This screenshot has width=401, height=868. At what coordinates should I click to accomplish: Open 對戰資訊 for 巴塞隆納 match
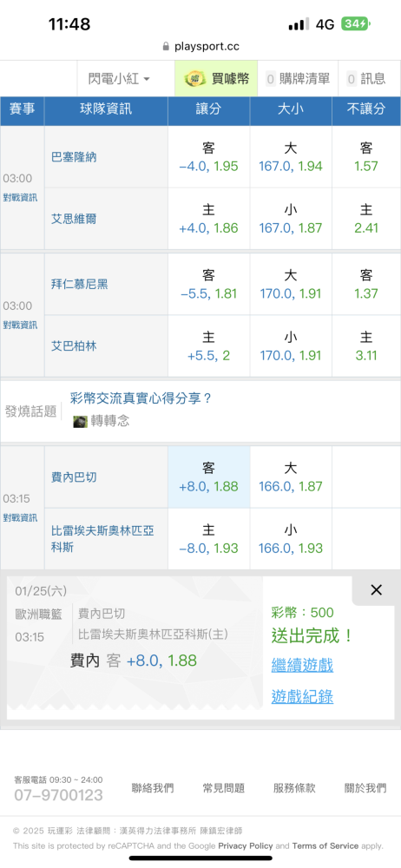tap(21, 198)
